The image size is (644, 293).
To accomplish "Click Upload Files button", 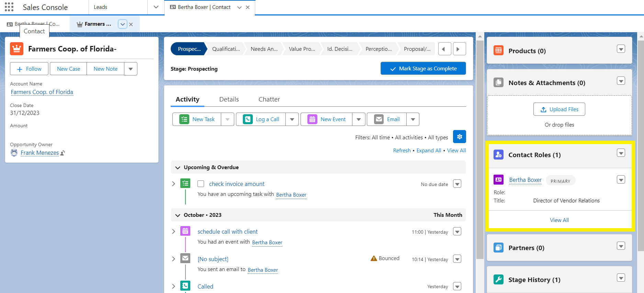I will click(x=559, y=109).
